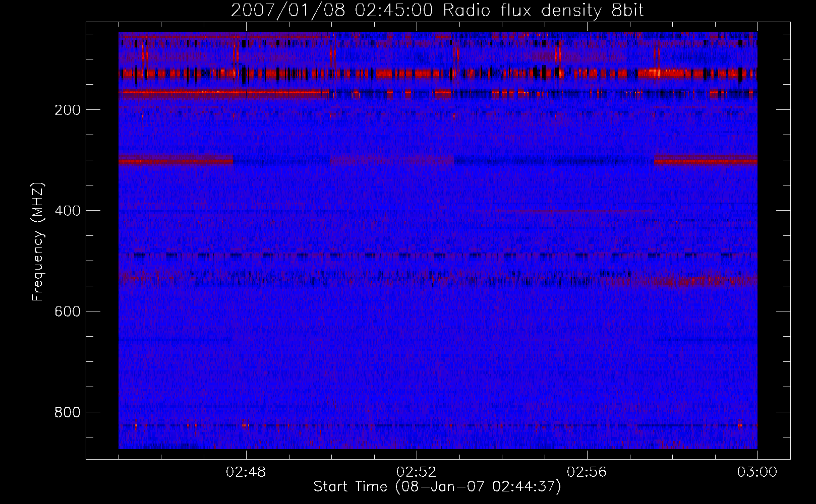Viewport: 816px width, 504px height.
Task: Click the 600 frequency tick label
Action: [68, 311]
